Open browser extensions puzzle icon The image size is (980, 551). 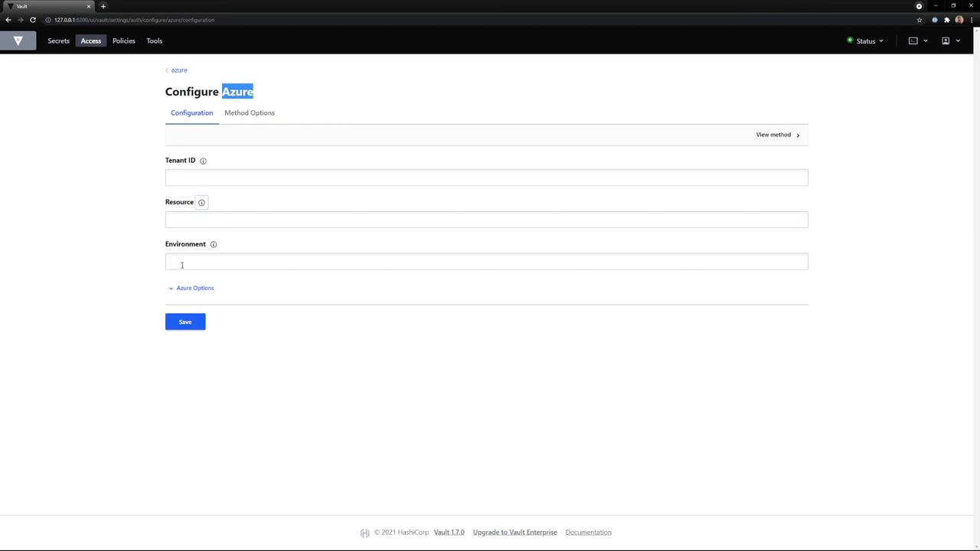tap(947, 20)
